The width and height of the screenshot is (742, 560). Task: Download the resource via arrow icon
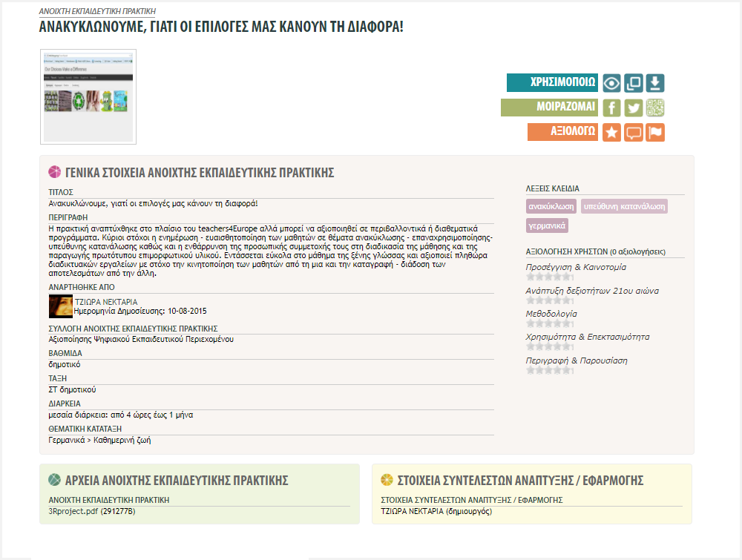(655, 83)
